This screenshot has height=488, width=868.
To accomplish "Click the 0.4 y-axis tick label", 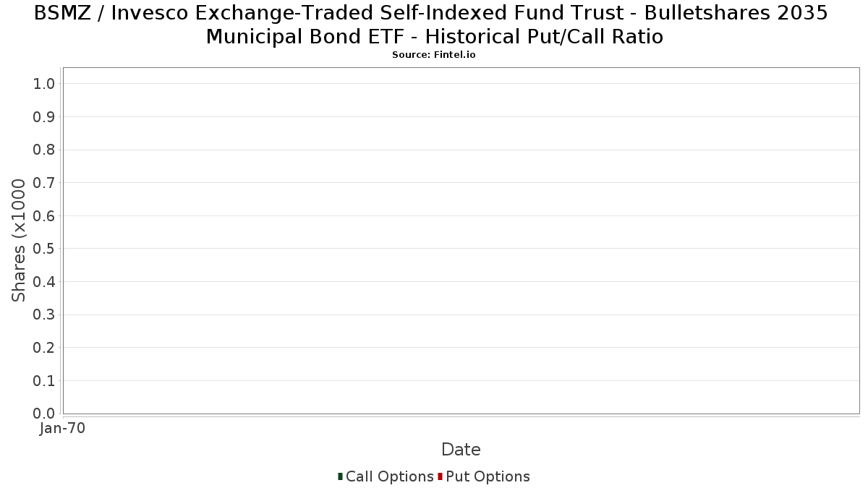I will (x=44, y=282).
